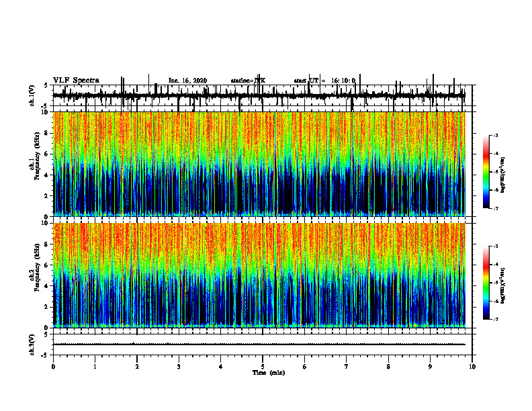Click the 'ch.3(V)' axis label

click(x=32, y=345)
